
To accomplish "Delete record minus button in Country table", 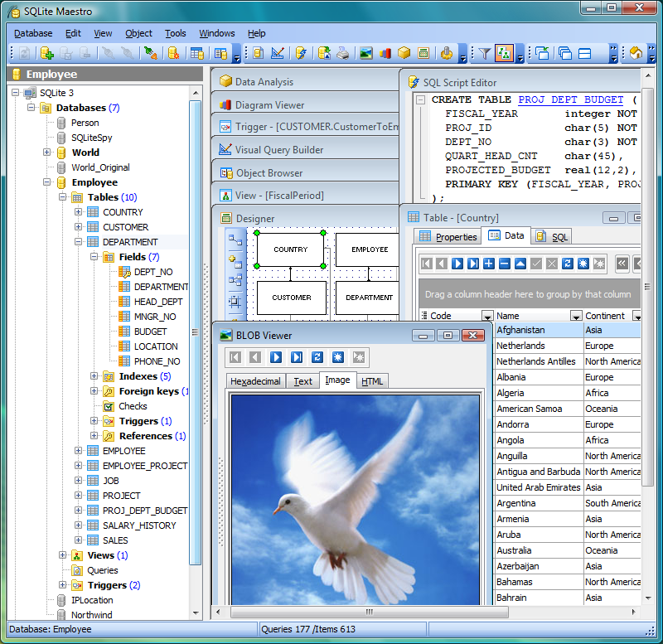I will (505, 264).
